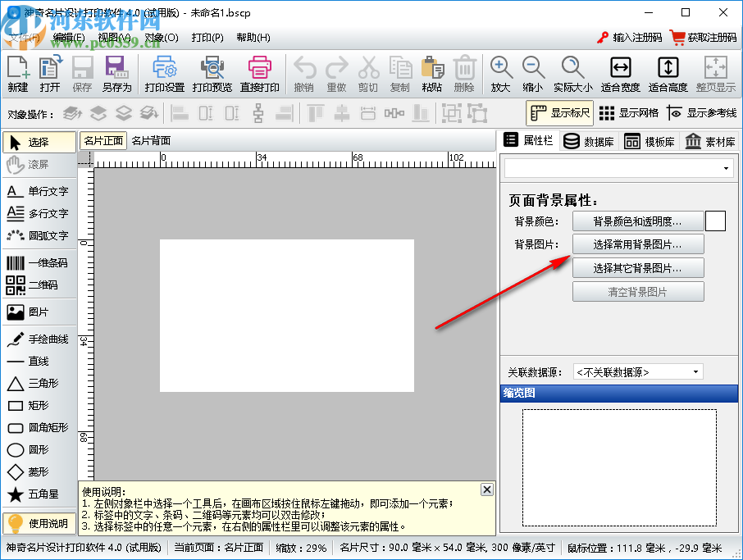
Task: Set zoom to 实际大小
Action: (x=573, y=74)
